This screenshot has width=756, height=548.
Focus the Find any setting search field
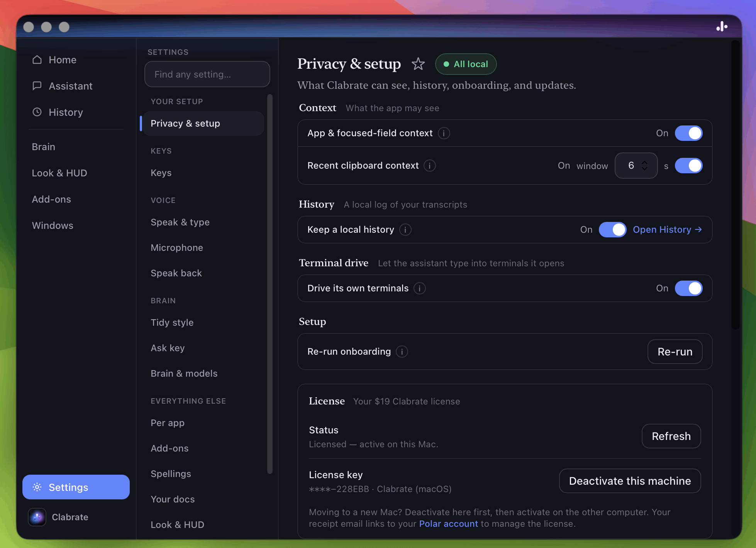pos(207,74)
